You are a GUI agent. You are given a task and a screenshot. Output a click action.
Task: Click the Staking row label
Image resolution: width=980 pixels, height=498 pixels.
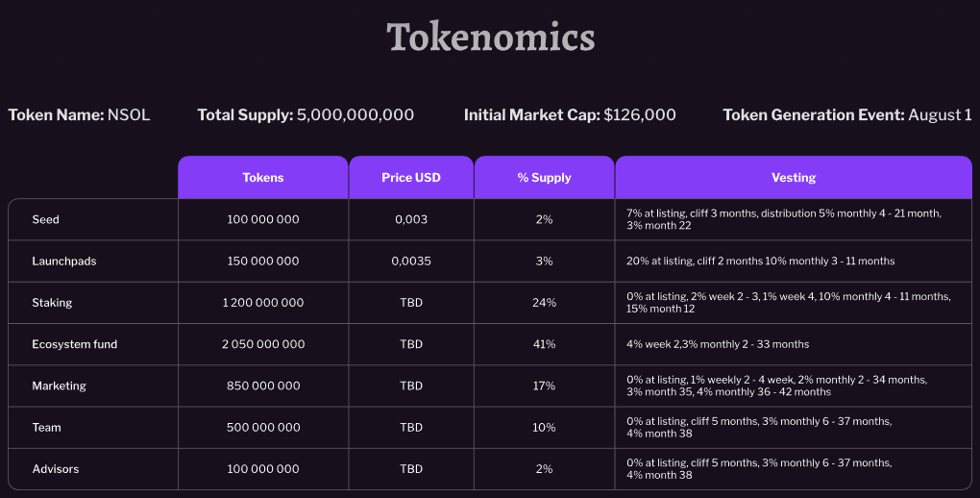(52, 303)
